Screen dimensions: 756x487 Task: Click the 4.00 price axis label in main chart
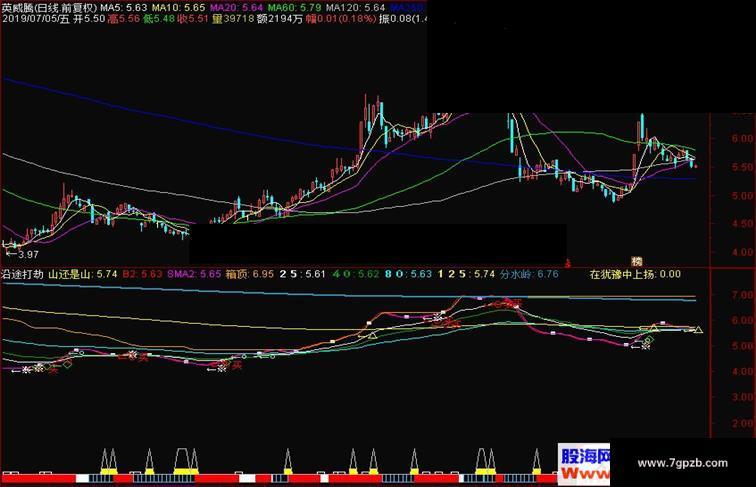[x=742, y=252]
